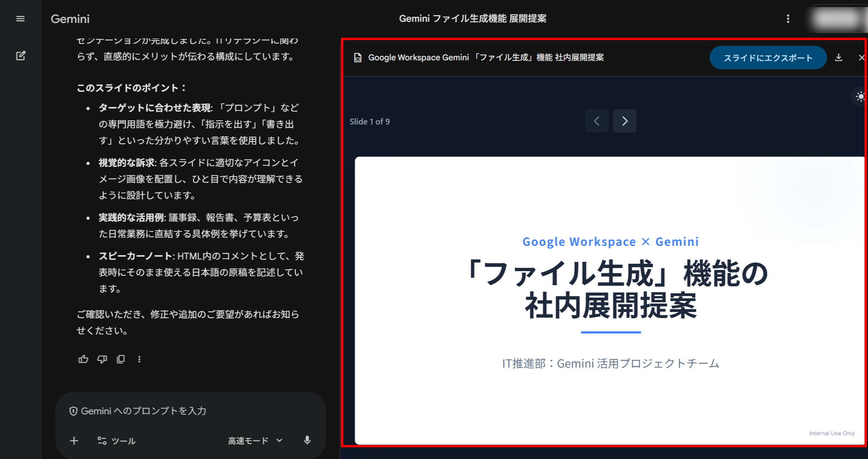868x459 pixels.
Task: Click the slide subtitle IT推進部 text
Action: 611,363
